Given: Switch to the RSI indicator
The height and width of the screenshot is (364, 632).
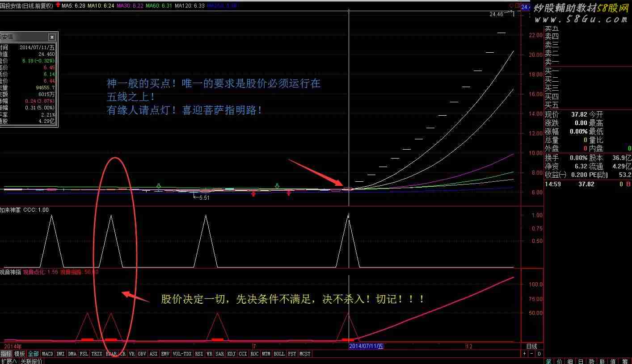Looking at the screenshot, I should pyautogui.click(x=199, y=354).
